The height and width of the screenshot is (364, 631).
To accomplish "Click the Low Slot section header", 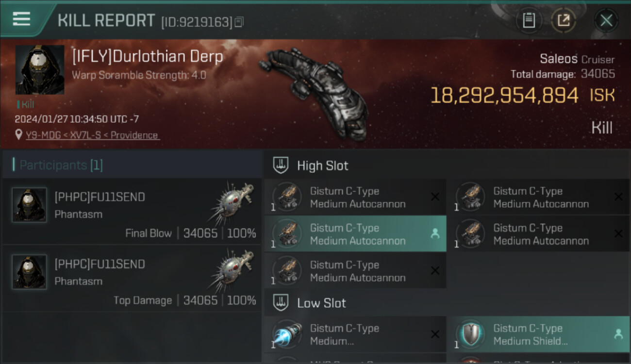I will [x=447, y=303].
